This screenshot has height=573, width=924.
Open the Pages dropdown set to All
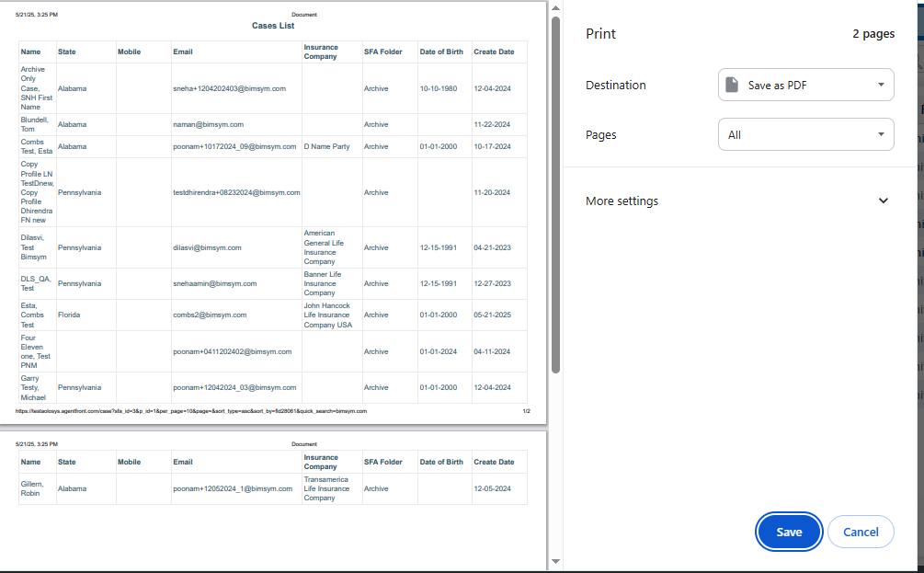[805, 134]
